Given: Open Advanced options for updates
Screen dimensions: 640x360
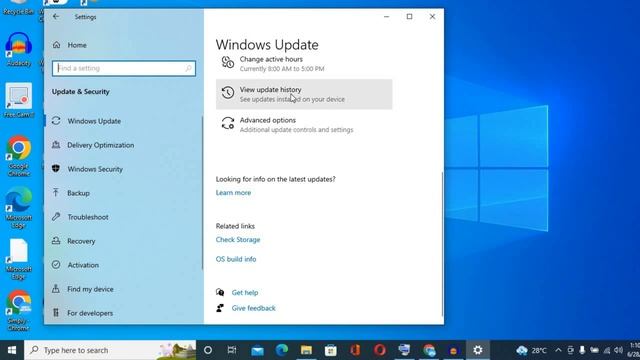Looking at the screenshot, I should click(x=304, y=124).
